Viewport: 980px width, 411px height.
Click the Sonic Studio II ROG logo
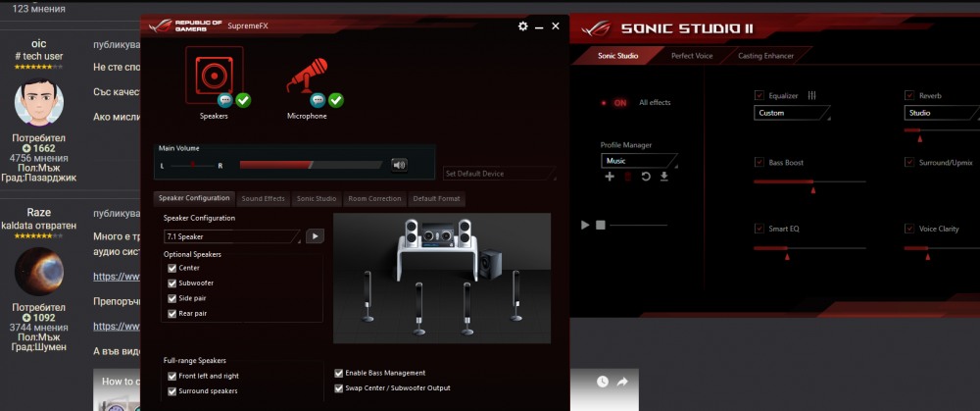(596, 29)
